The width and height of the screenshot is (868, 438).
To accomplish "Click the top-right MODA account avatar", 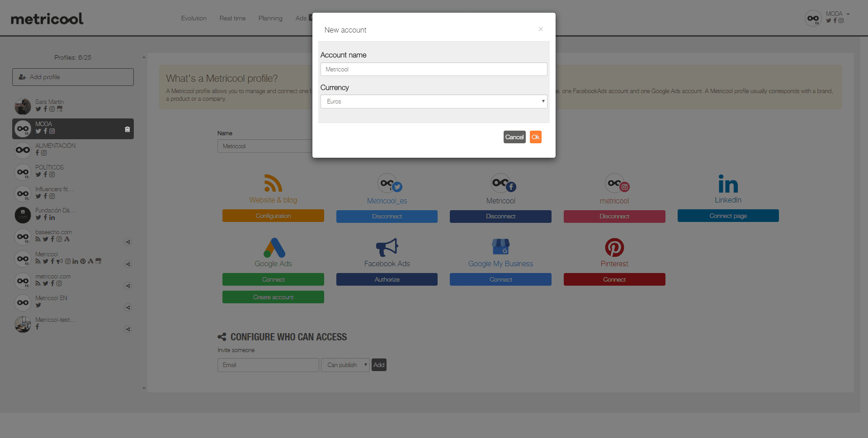I will [813, 19].
